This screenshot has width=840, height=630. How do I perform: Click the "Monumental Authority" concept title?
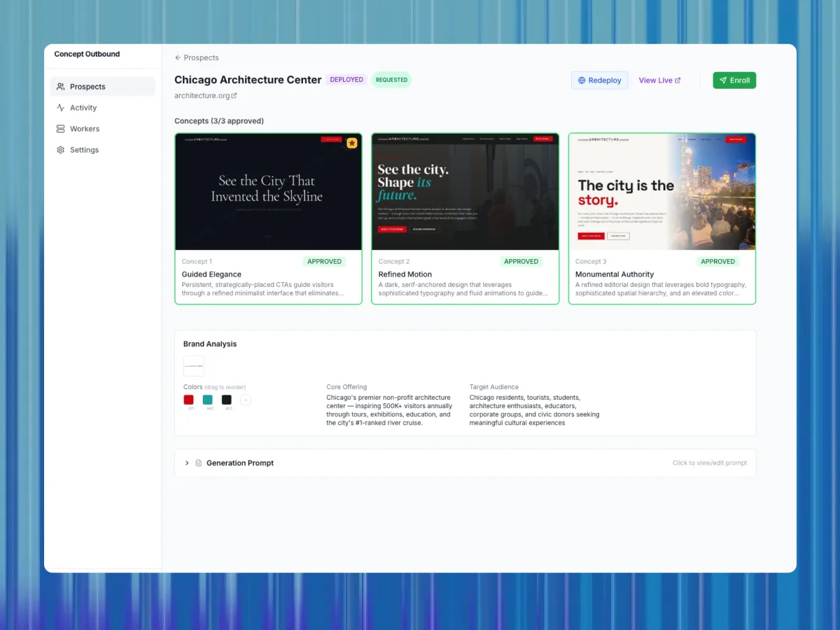615,274
